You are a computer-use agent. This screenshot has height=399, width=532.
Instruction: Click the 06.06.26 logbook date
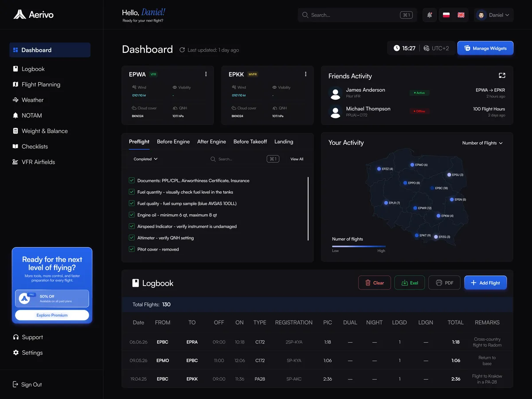[139, 342]
